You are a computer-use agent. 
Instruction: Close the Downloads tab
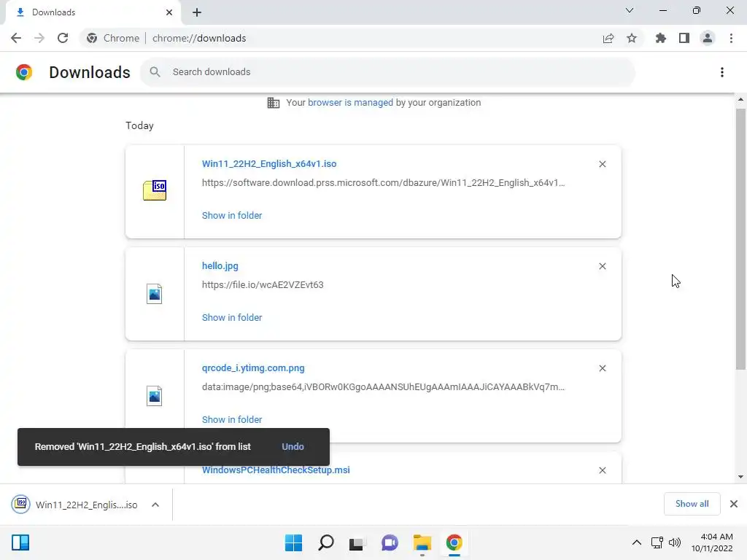[x=169, y=12]
